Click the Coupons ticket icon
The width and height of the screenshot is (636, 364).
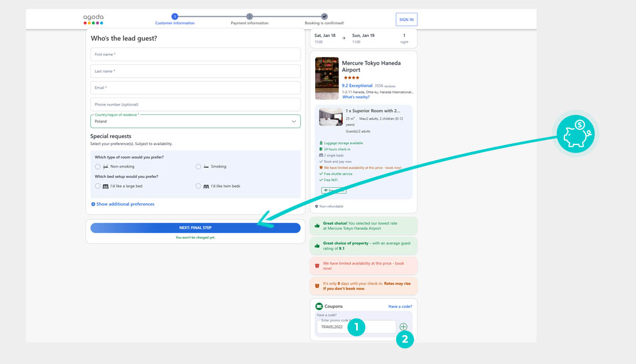tap(319, 306)
